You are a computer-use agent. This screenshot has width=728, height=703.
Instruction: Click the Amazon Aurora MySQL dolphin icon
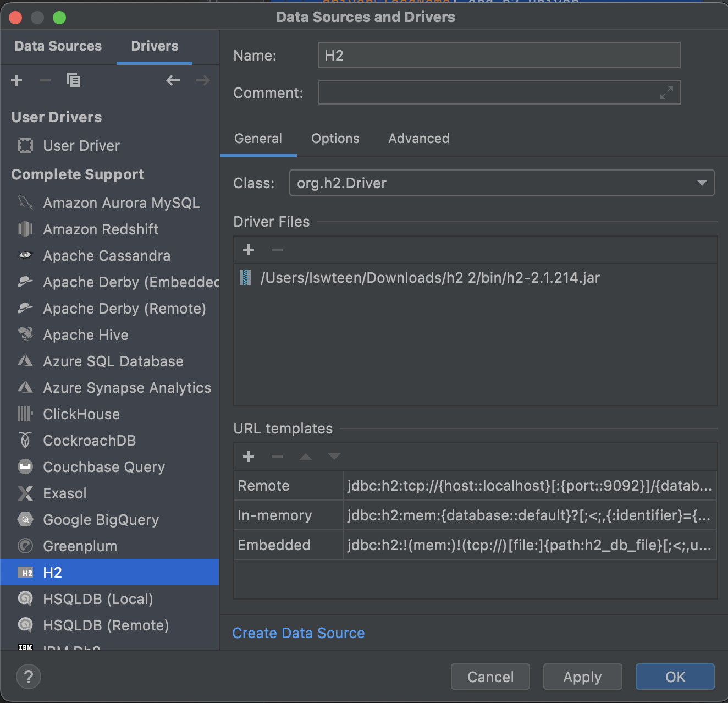[x=25, y=203]
